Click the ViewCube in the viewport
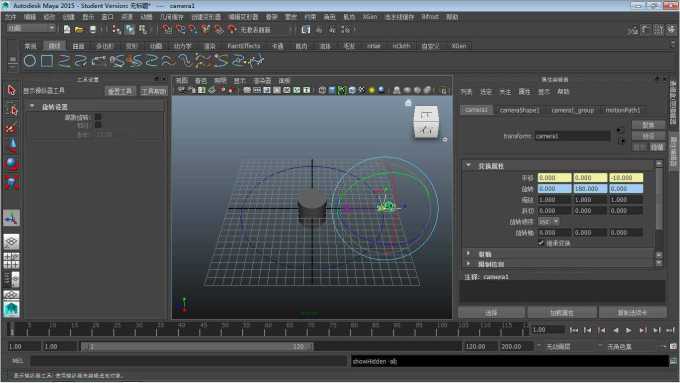 (426, 122)
